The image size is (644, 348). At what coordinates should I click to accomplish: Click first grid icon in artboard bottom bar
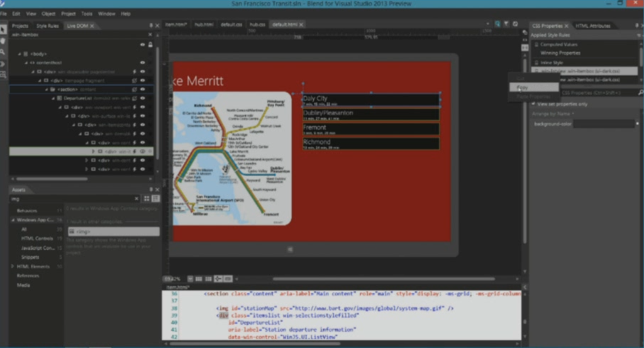[199, 279]
